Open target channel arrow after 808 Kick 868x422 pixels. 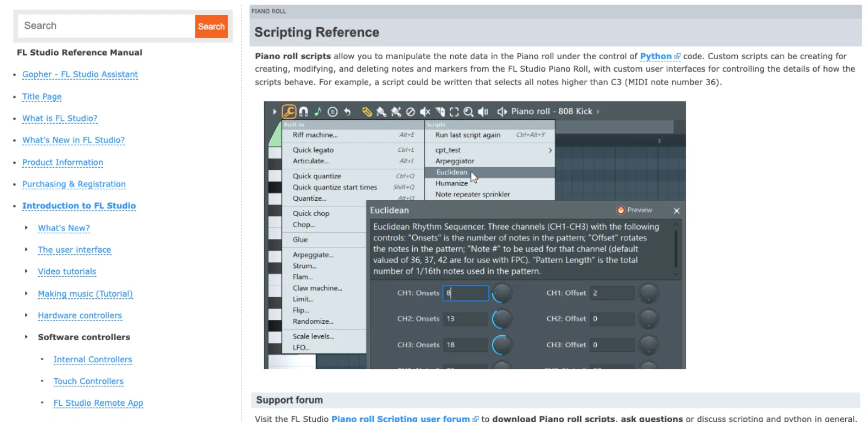coord(598,112)
